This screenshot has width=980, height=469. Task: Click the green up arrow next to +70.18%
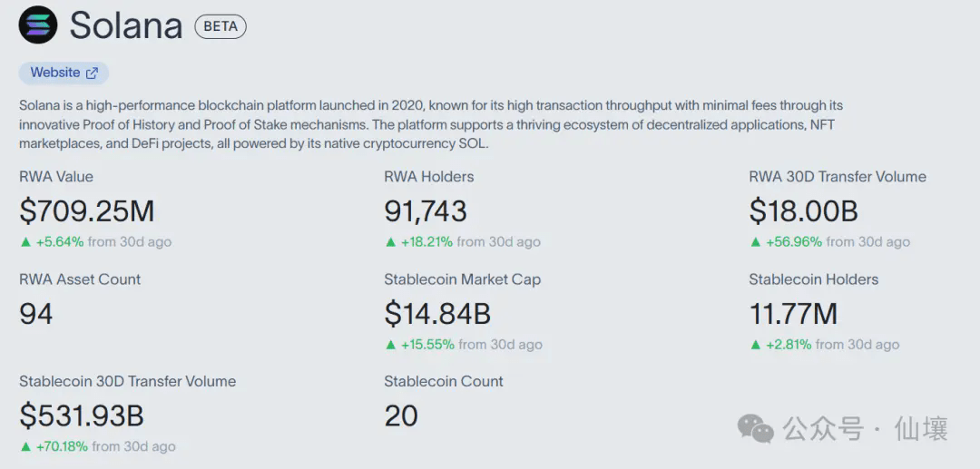pos(24,446)
